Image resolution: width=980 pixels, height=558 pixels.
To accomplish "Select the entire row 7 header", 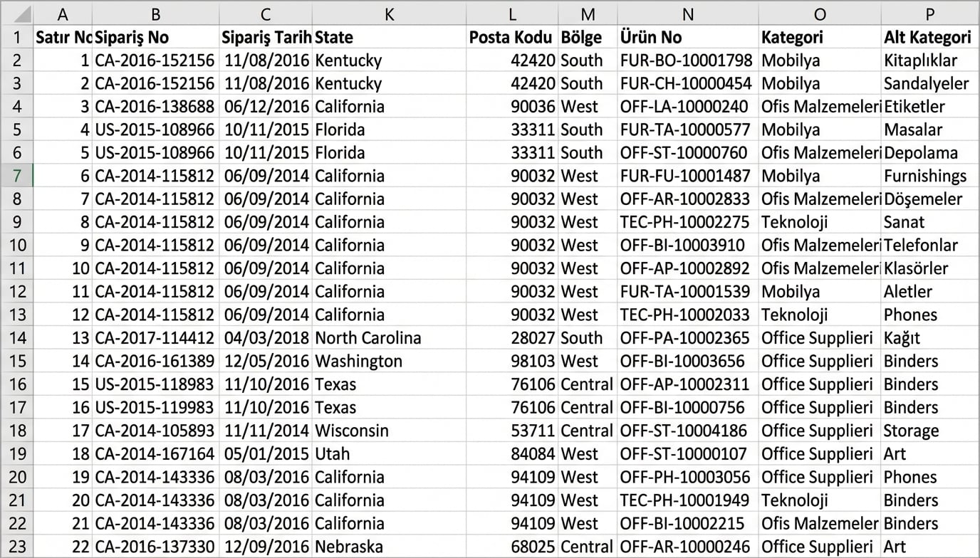I will pyautogui.click(x=17, y=176).
